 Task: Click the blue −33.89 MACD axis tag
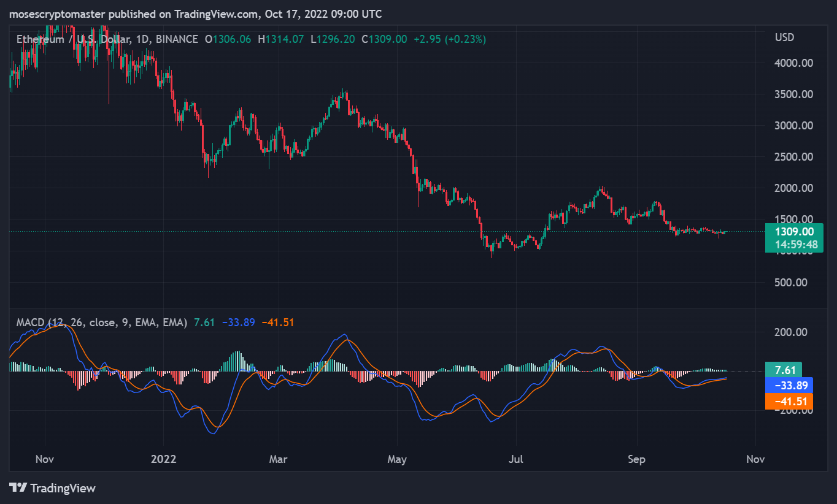pos(789,386)
